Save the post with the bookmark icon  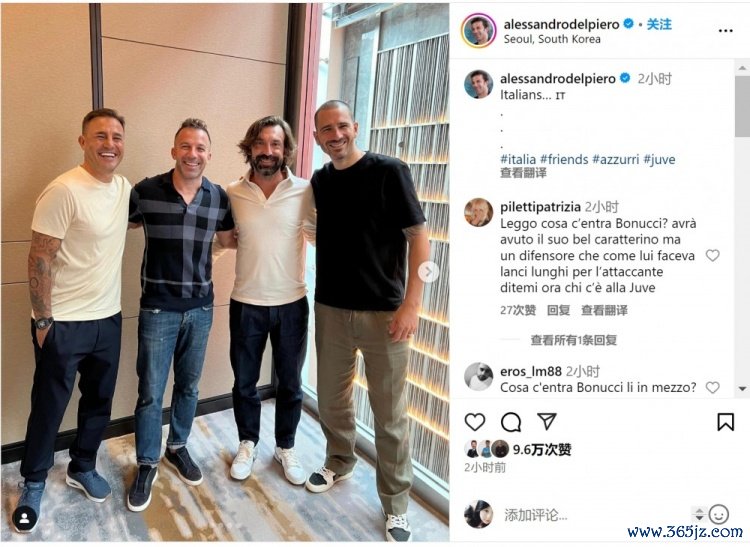[725, 422]
